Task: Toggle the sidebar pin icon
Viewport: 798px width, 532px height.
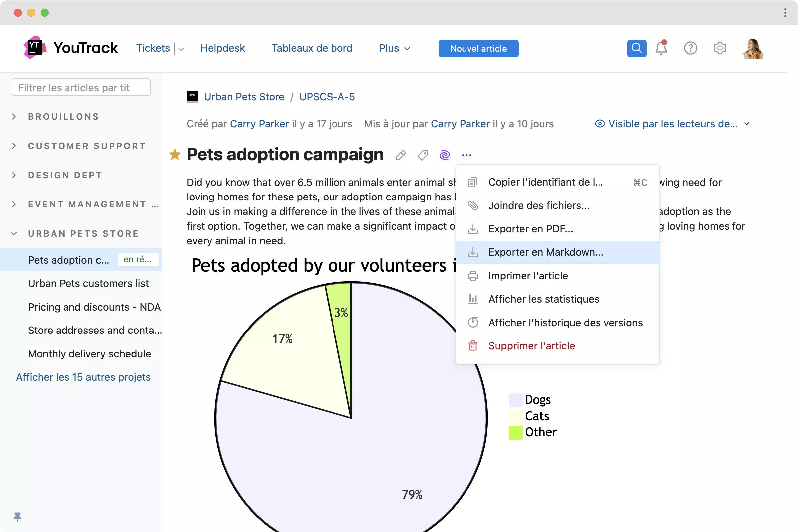Action: pyautogui.click(x=17, y=517)
